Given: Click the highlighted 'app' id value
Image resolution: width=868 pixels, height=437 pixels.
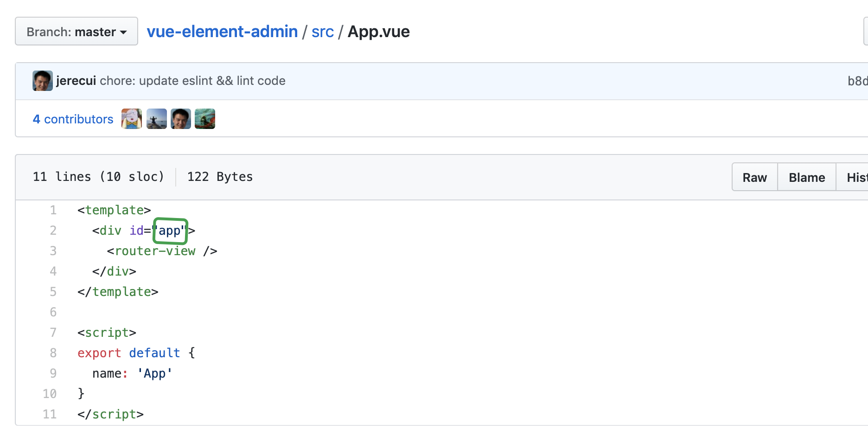Looking at the screenshot, I should [x=170, y=231].
